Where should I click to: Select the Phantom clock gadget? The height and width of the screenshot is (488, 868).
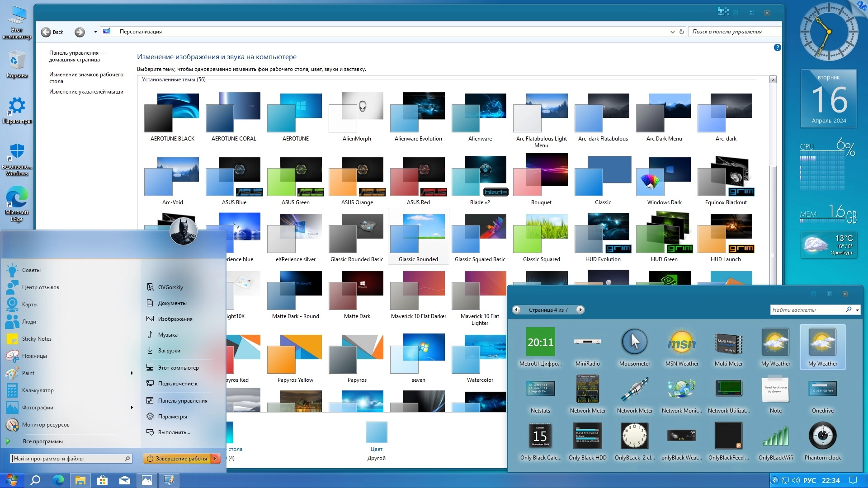(x=822, y=436)
